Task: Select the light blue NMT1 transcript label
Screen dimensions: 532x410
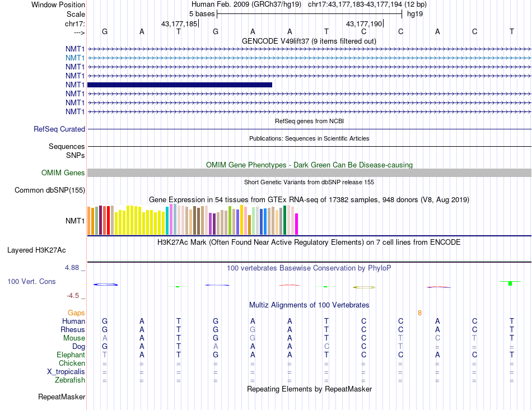Action: click(x=75, y=58)
